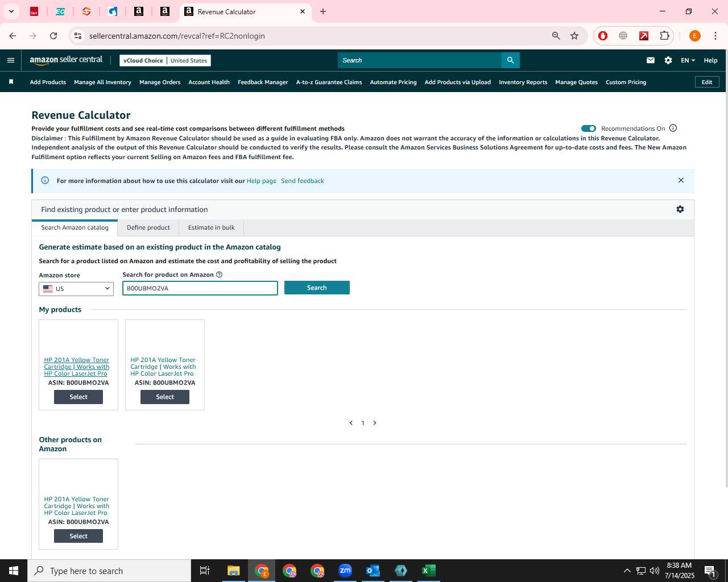Open the Seller Central hamburger menu
The width and height of the screenshot is (728, 582).
[11, 60]
